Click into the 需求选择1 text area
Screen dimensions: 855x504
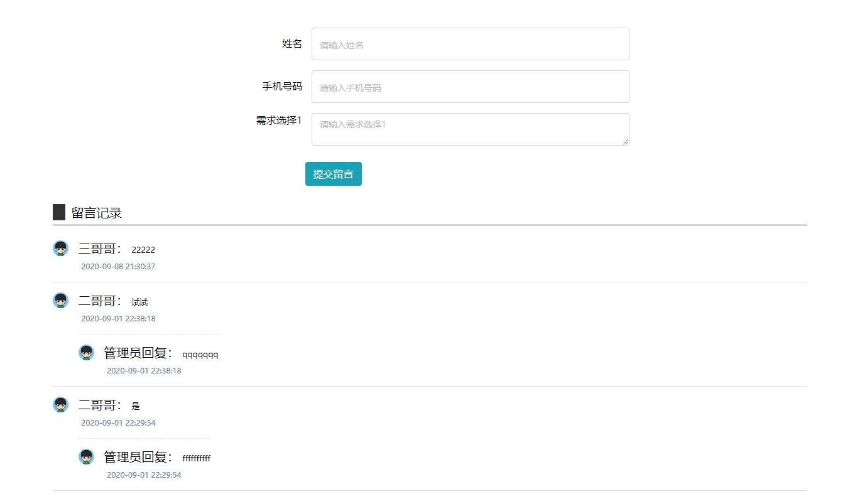(470, 129)
